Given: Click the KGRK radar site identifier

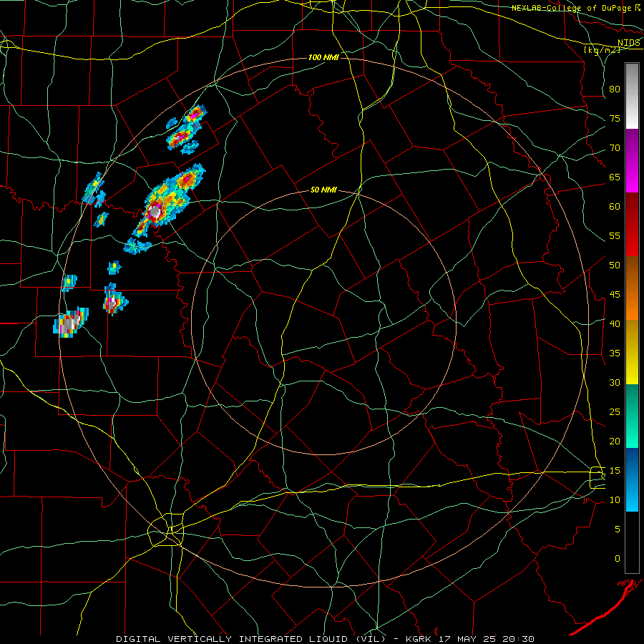Looking at the screenshot, I should point(419,639).
